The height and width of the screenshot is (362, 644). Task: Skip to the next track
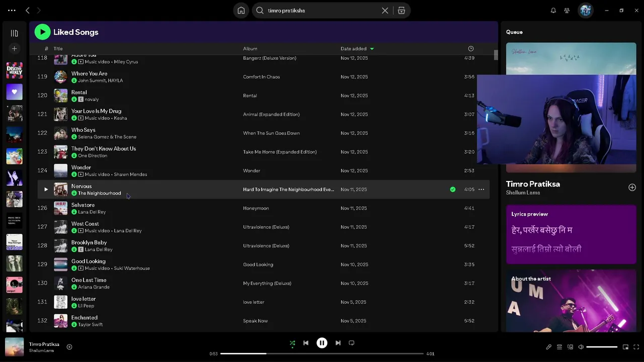pos(338,343)
